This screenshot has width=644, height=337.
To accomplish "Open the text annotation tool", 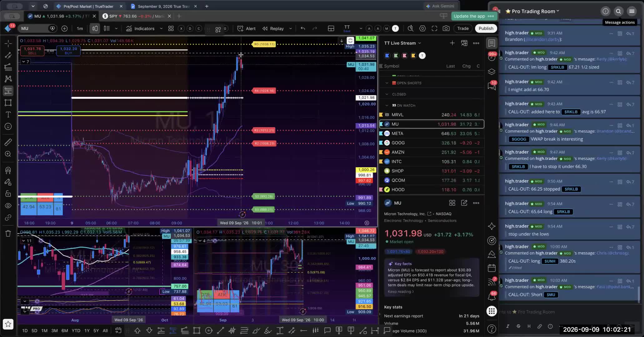I will [8, 115].
